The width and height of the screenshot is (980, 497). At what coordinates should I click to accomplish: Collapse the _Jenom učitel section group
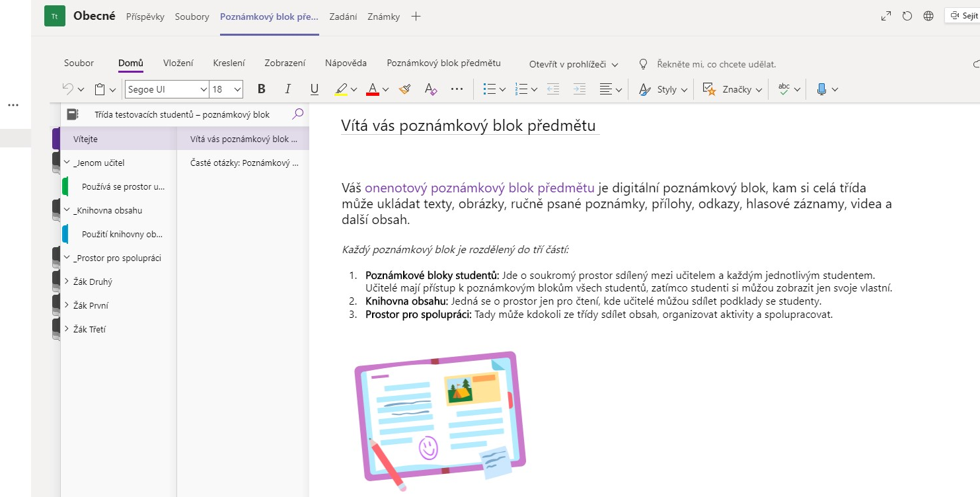67,163
